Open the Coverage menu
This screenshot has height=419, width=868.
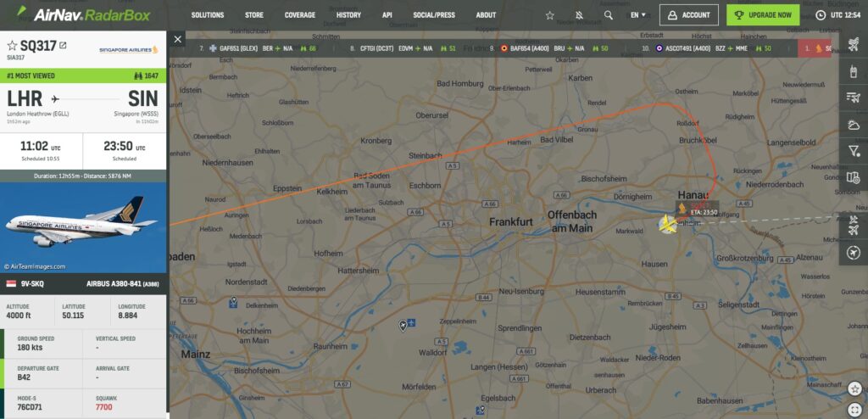300,15
